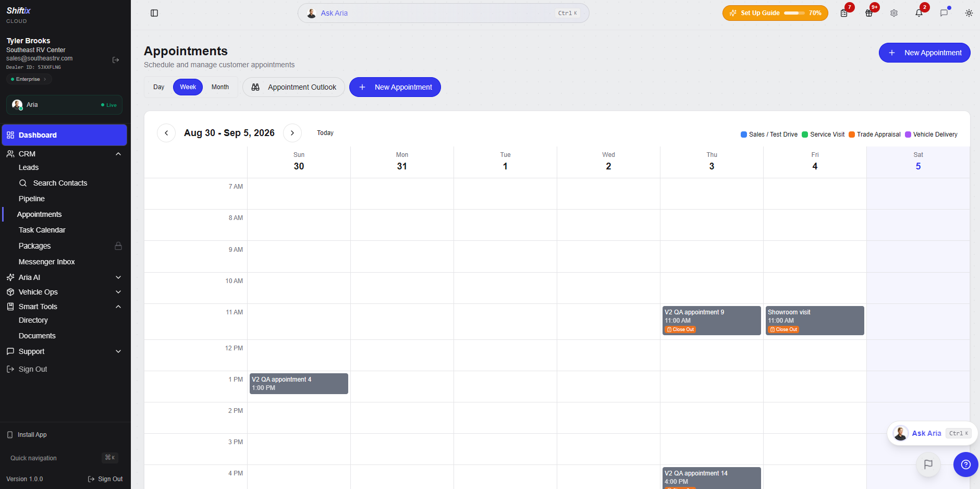Click the Today button
This screenshot has width=980, height=489.
(325, 133)
